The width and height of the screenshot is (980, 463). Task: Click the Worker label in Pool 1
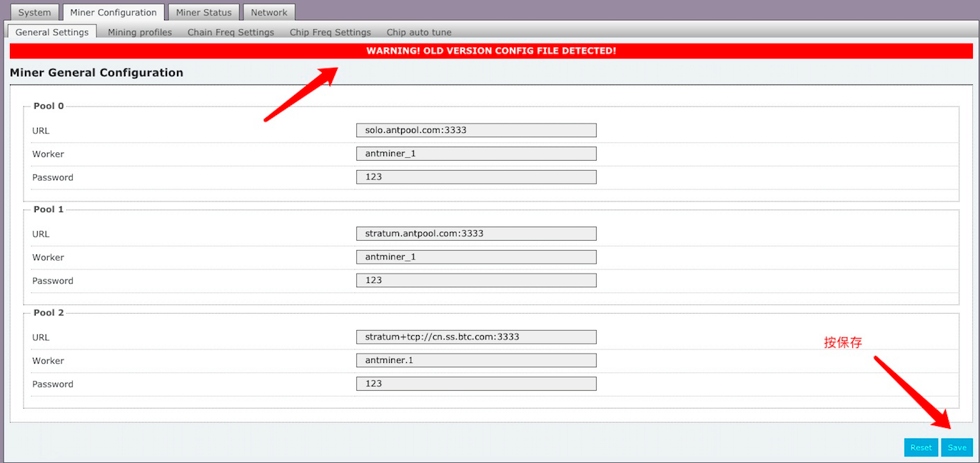(48, 257)
